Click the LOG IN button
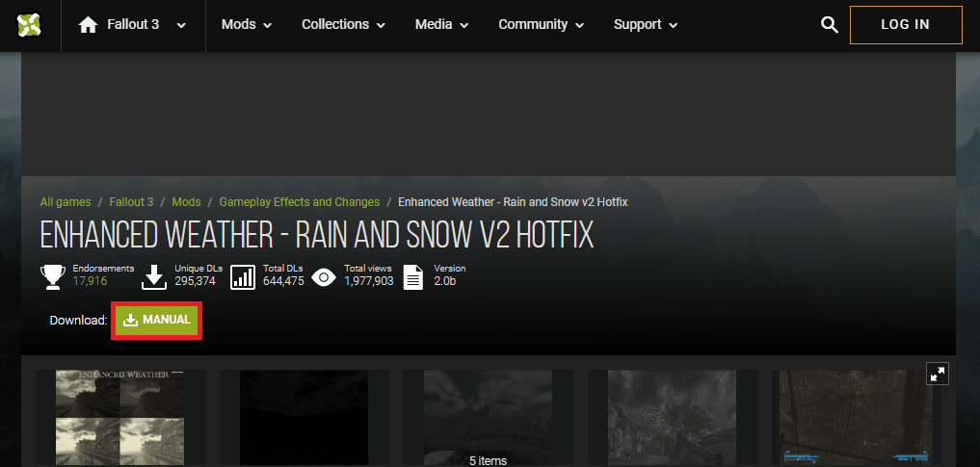 coord(906,25)
